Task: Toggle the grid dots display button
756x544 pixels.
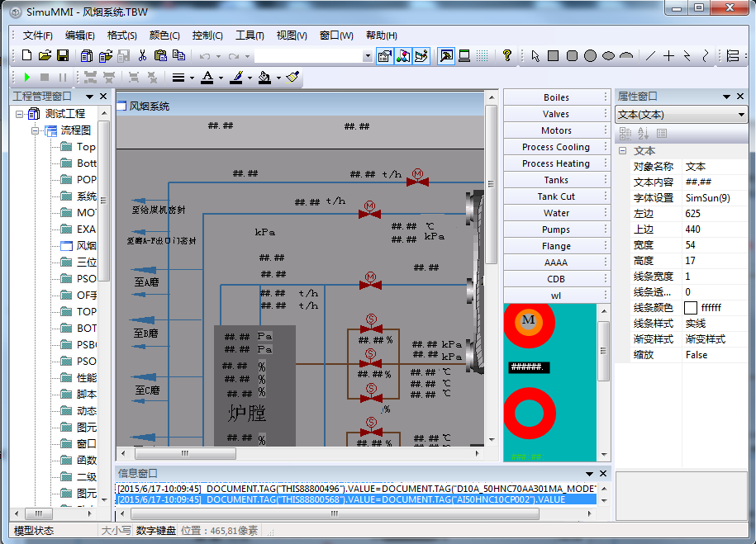Action: 483,56
